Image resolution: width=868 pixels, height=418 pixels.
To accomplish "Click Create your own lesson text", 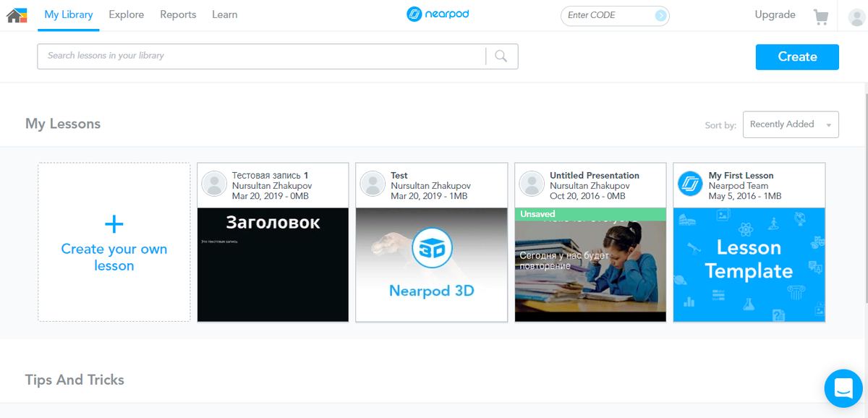I will (114, 257).
